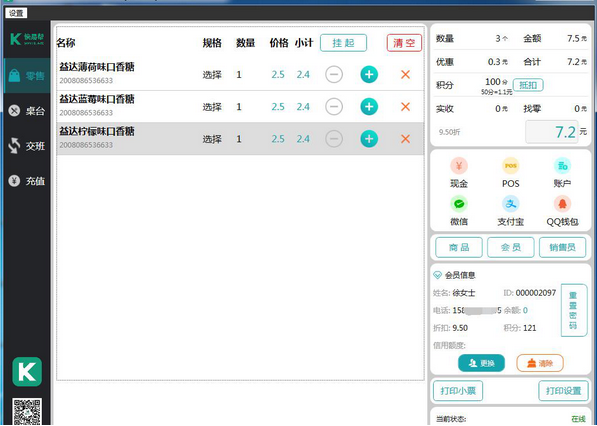The image size is (597, 426).
Task: Open the 设置 menu
Action: [16, 13]
